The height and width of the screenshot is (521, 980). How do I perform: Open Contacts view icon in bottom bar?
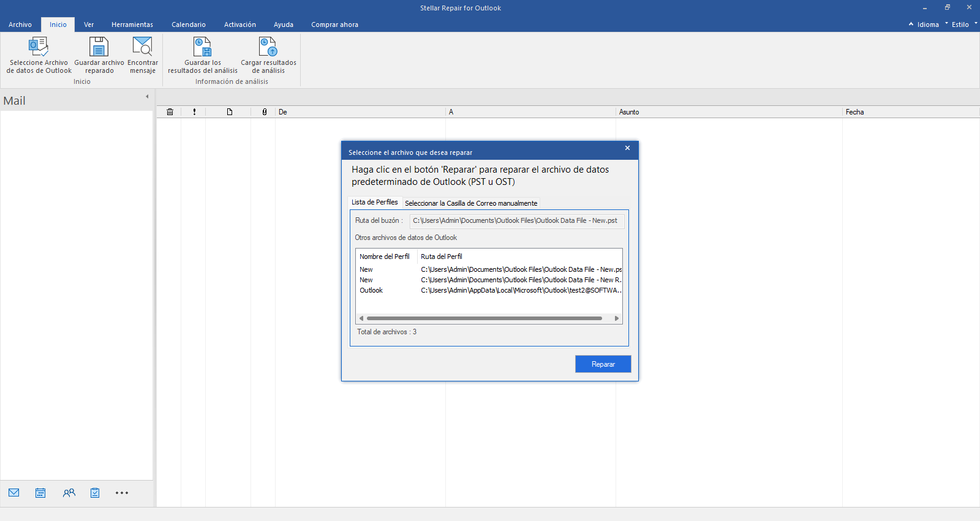click(x=69, y=493)
